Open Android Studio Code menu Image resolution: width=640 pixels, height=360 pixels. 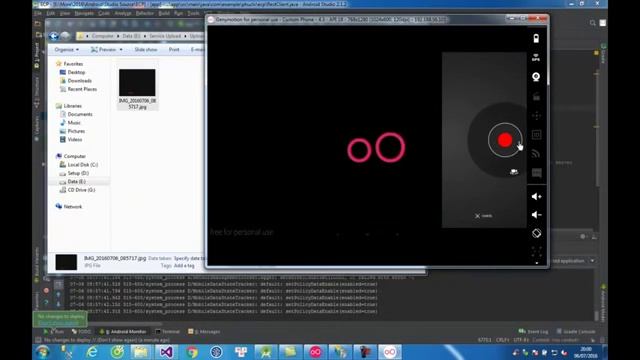[104, 13]
